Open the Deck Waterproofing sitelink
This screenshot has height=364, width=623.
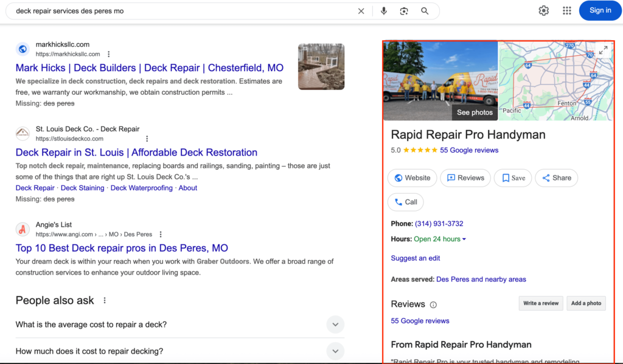[141, 188]
